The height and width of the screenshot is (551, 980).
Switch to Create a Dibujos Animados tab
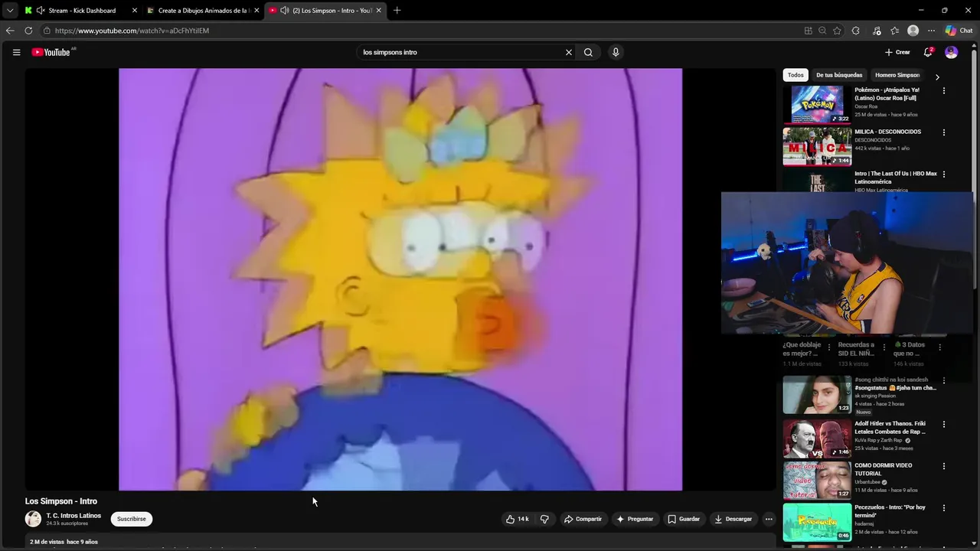click(203, 11)
